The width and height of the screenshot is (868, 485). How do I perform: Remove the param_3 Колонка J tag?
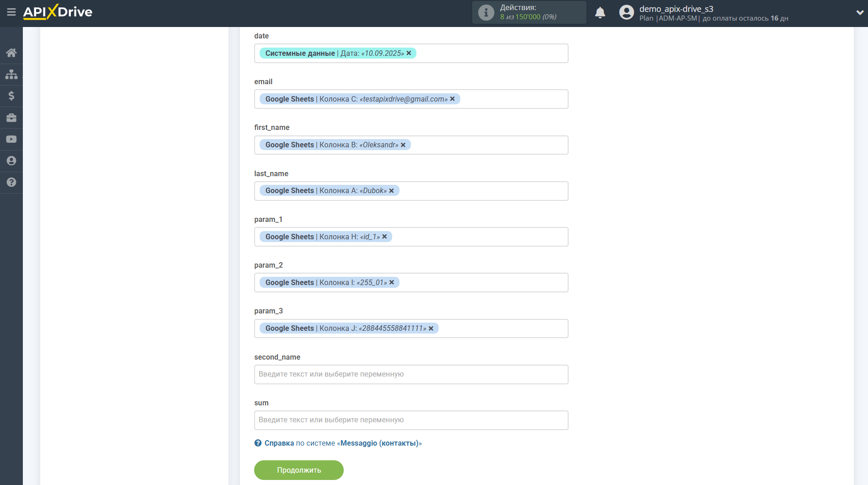tap(431, 329)
